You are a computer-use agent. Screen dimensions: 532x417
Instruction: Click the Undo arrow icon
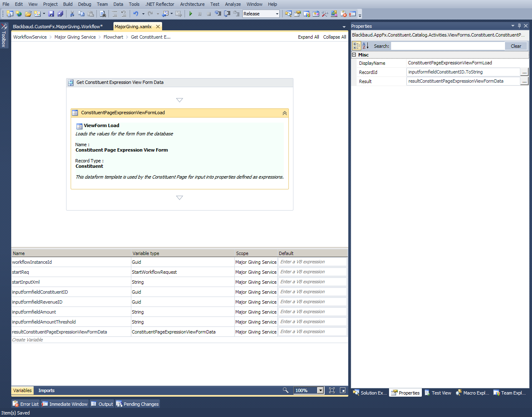click(x=135, y=14)
